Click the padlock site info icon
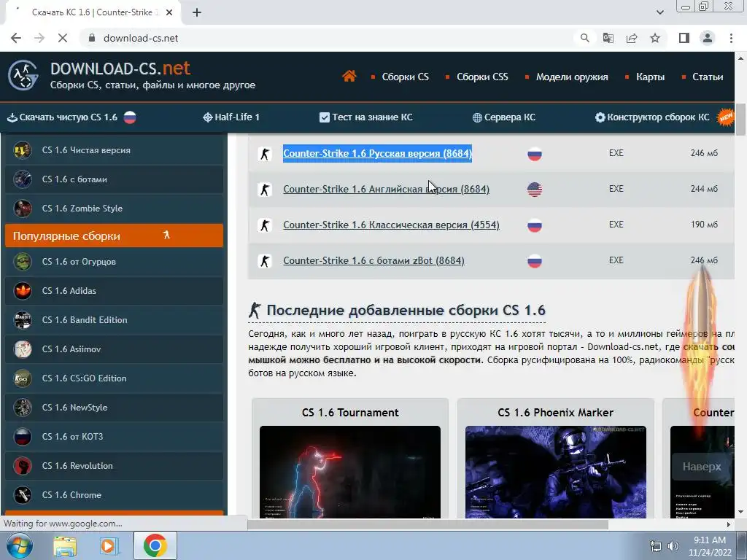This screenshot has height=560, width=747. (x=92, y=38)
